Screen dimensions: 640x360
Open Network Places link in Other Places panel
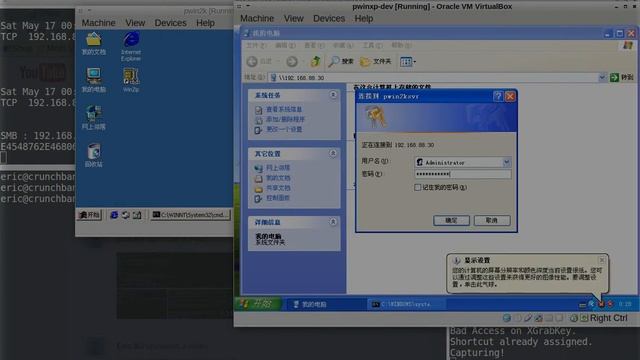278,168
